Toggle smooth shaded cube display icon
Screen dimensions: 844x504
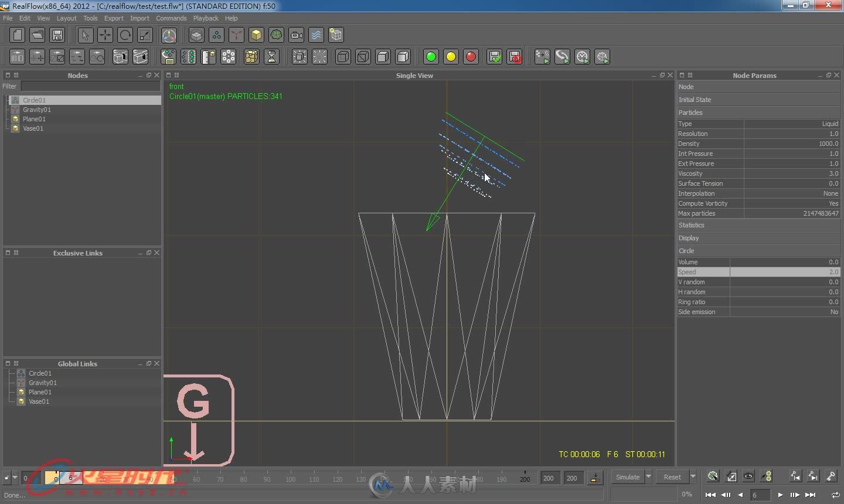tap(403, 57)
